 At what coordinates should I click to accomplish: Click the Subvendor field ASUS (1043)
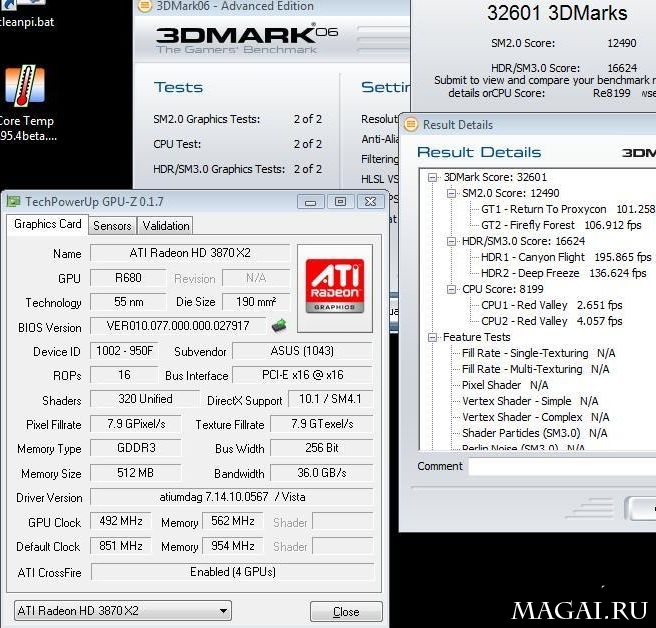coord(302,351)
